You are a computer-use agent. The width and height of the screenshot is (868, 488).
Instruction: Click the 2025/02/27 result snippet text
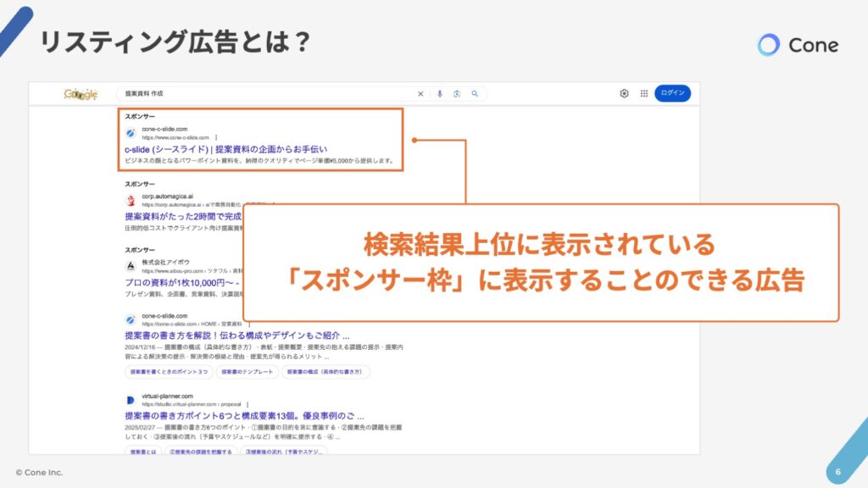[264, 432]
